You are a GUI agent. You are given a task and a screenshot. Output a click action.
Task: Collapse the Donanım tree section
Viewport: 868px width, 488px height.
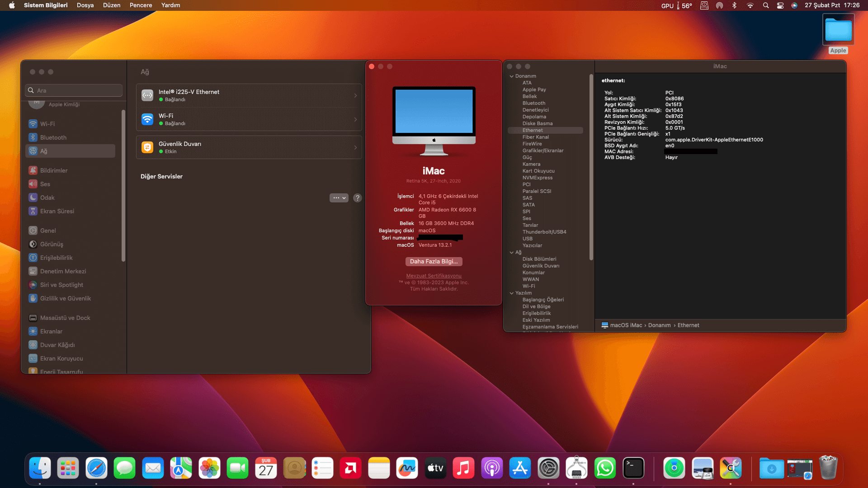pyautogui.click(x=512, y=76)
